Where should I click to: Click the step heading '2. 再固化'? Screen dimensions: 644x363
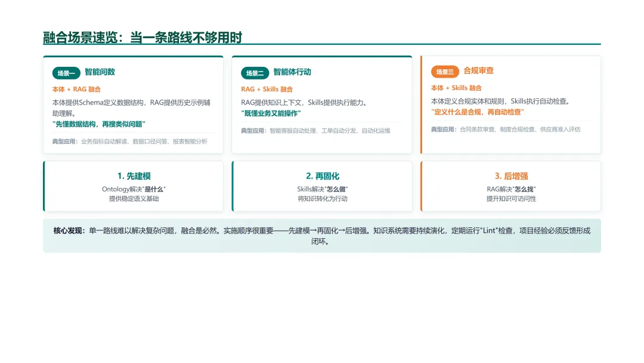point(323,176)
